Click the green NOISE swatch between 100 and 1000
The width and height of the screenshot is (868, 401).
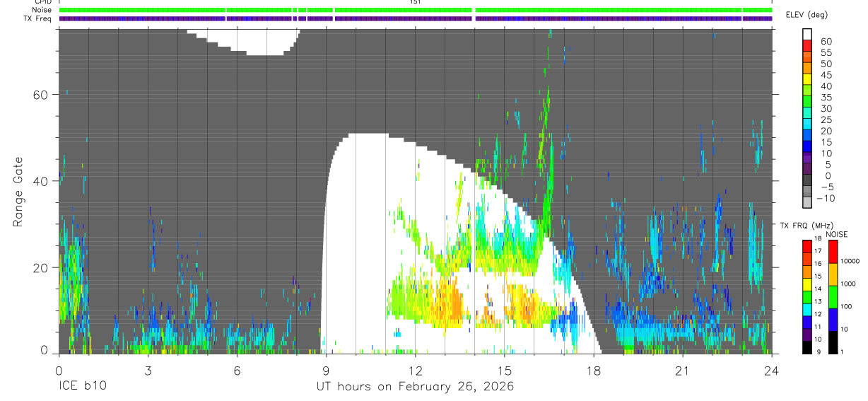pos(833,297)
